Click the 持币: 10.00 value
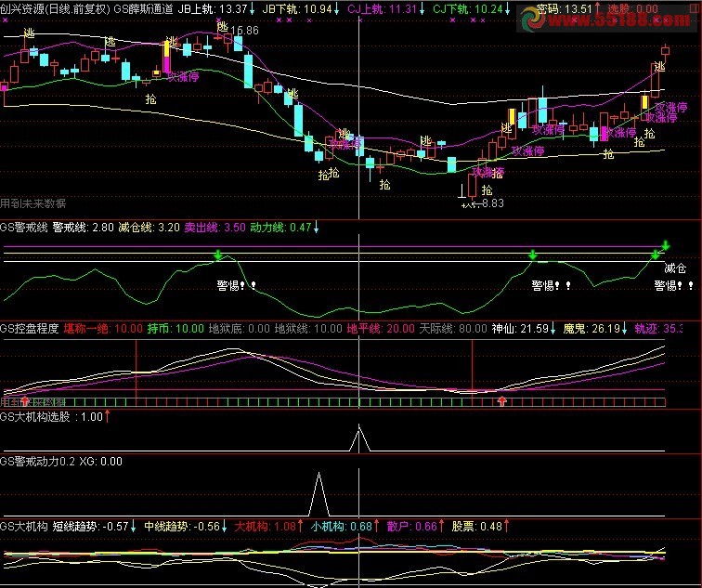 tap(175, 329)
